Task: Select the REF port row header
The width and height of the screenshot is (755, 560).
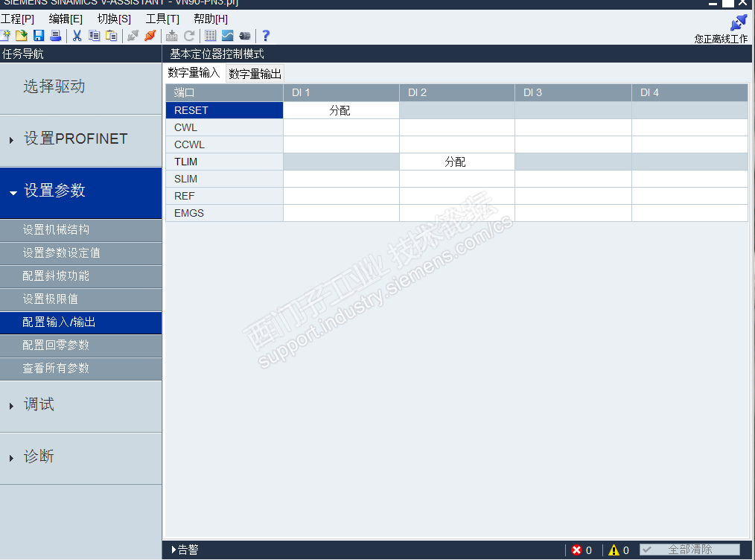Action: pyautogui.click(x=224, y=196)
